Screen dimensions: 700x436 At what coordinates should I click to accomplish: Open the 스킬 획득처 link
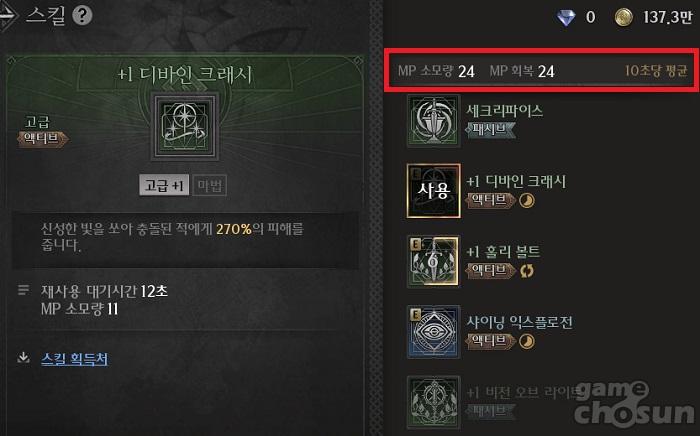coord(75,359)
